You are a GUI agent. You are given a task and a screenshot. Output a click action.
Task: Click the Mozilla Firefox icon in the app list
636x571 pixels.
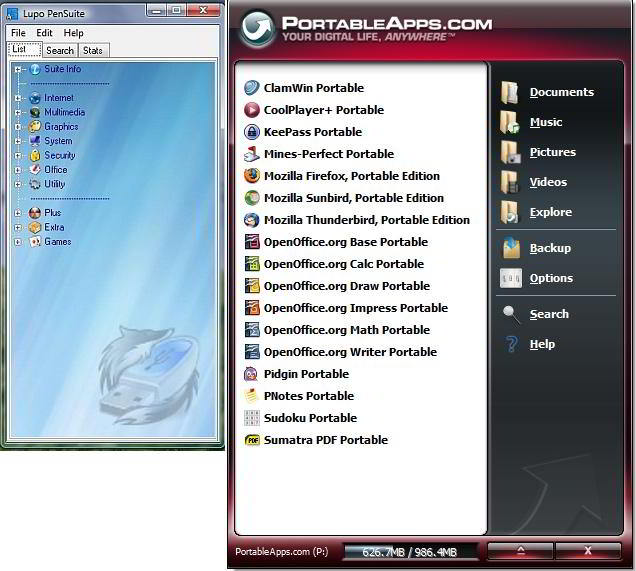point(251,176)
